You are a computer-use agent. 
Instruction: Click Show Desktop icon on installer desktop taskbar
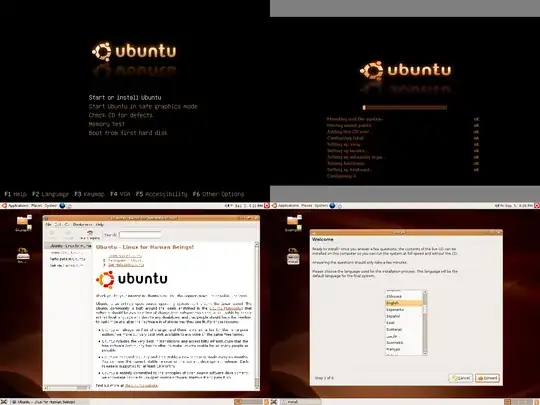point(274,402)
